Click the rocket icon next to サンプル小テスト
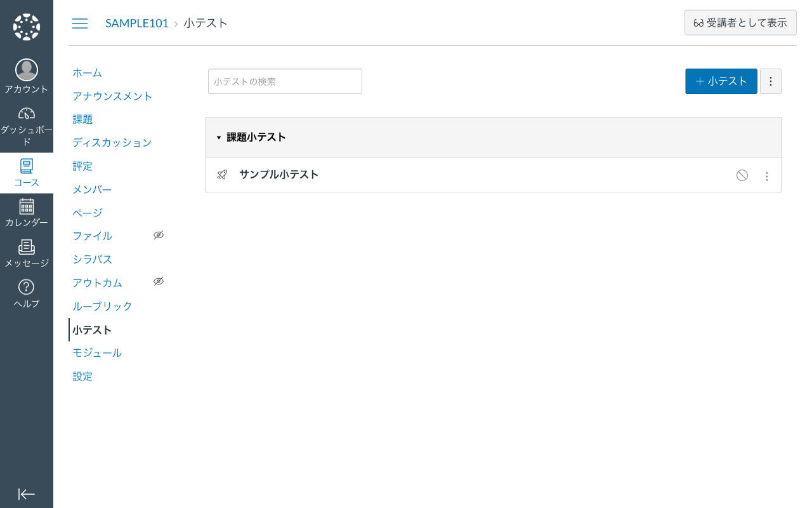Image resolution: width=812 pixels, height=508 pixels. [x=222, y=174]
